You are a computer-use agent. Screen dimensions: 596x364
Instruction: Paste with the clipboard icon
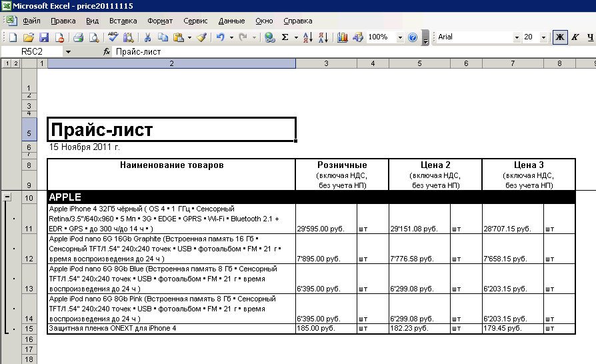coord(179,37)
